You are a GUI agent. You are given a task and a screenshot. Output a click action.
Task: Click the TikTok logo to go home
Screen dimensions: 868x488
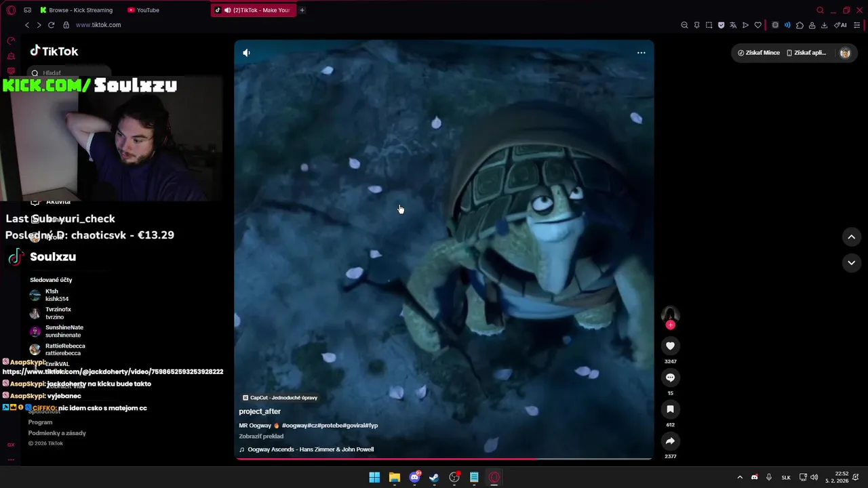54,52
